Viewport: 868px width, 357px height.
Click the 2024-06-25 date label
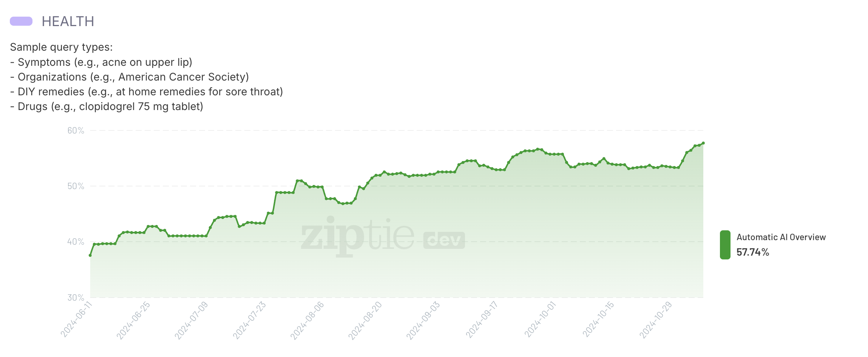point(134,320)
